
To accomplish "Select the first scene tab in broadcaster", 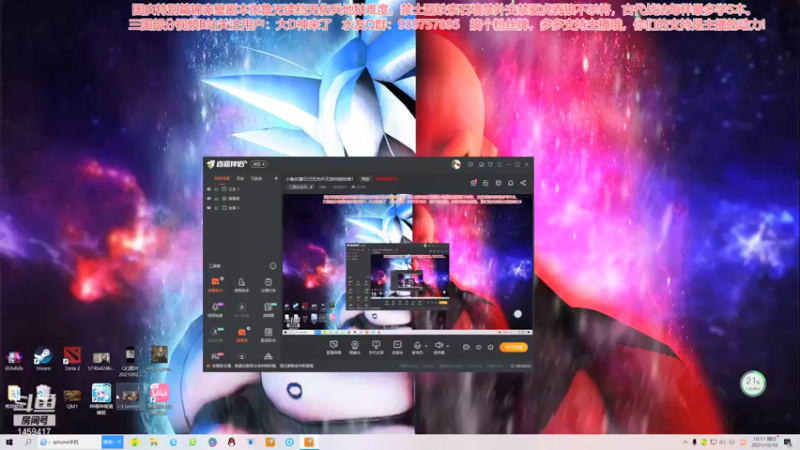I will tap(222, 179).
